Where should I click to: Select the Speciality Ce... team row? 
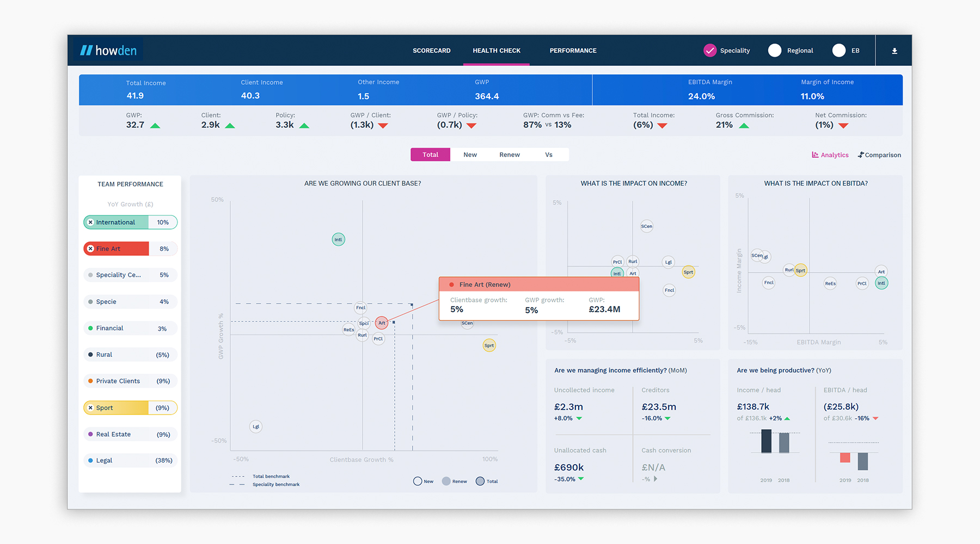tap(131, 275)
